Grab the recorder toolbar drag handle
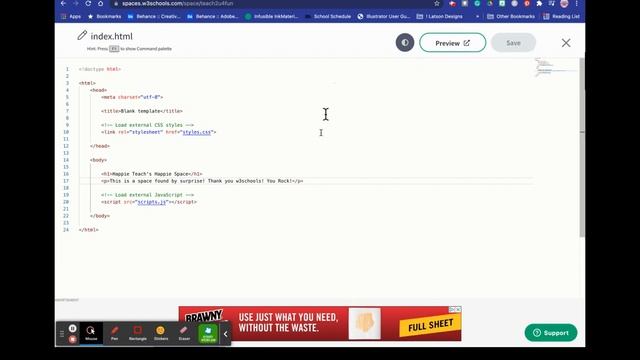The width and height of the screenshot is (640, 360). (x=62, y=334)
